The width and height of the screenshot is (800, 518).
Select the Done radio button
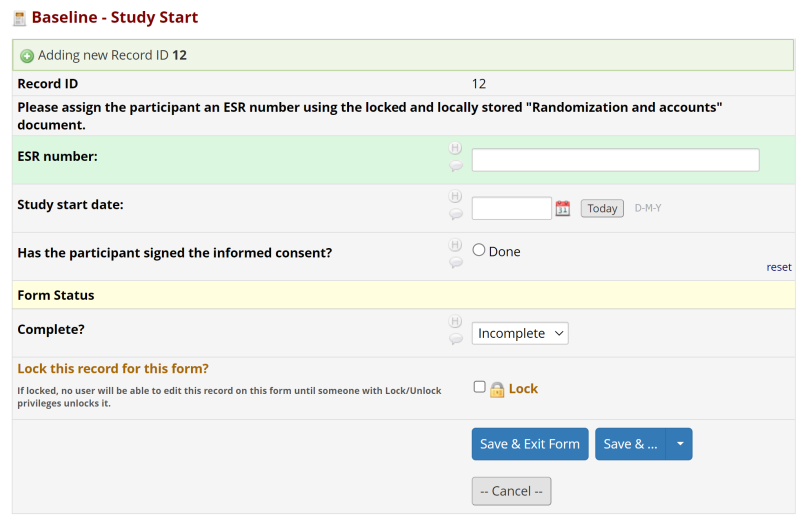point(479,251)
